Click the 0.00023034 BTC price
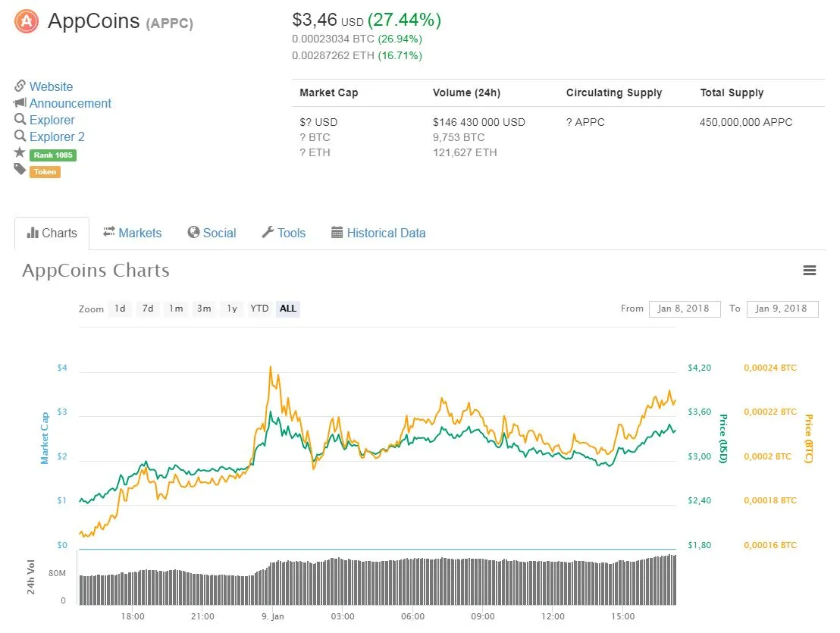This screenshot has width=840, height=633. pyautogui.click(x=334, y=39)
